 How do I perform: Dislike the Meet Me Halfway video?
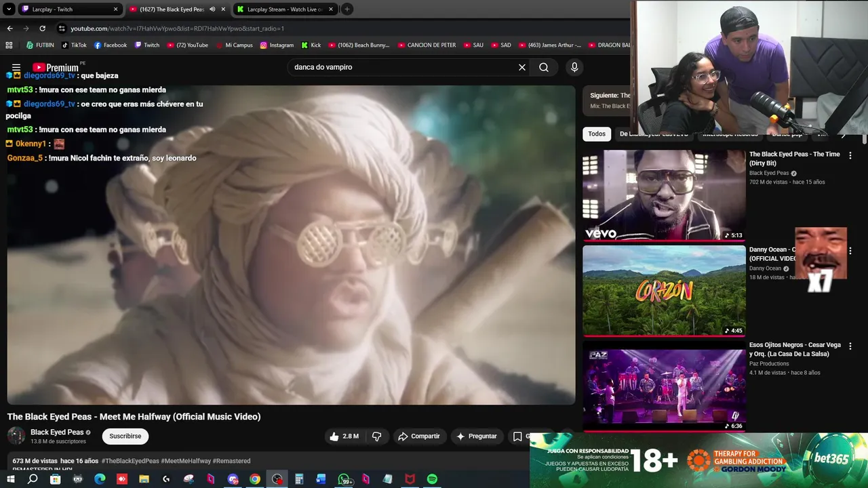(377, 436)
